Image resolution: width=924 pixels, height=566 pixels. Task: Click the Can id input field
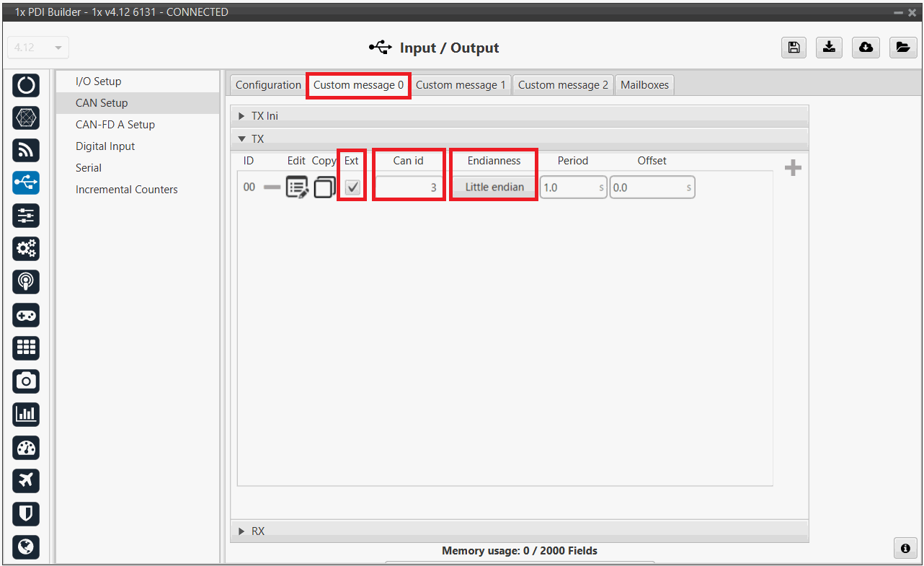click(x=408, y=187)
